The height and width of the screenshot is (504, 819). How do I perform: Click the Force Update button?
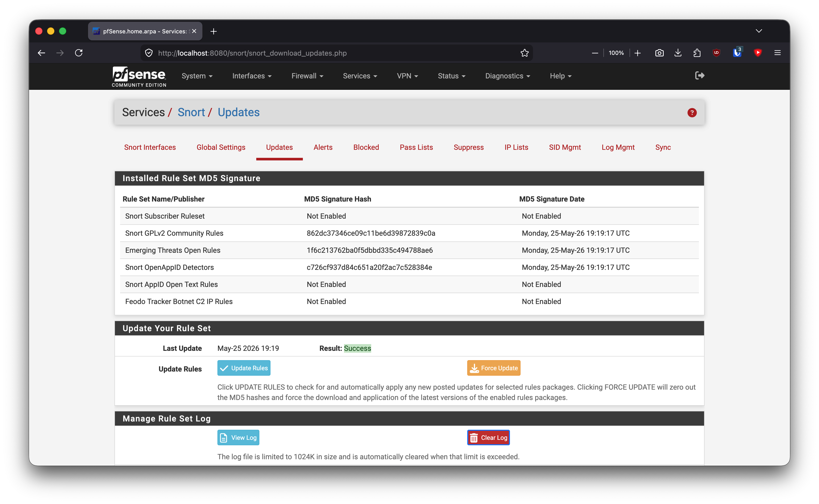[x=494, y=368]
